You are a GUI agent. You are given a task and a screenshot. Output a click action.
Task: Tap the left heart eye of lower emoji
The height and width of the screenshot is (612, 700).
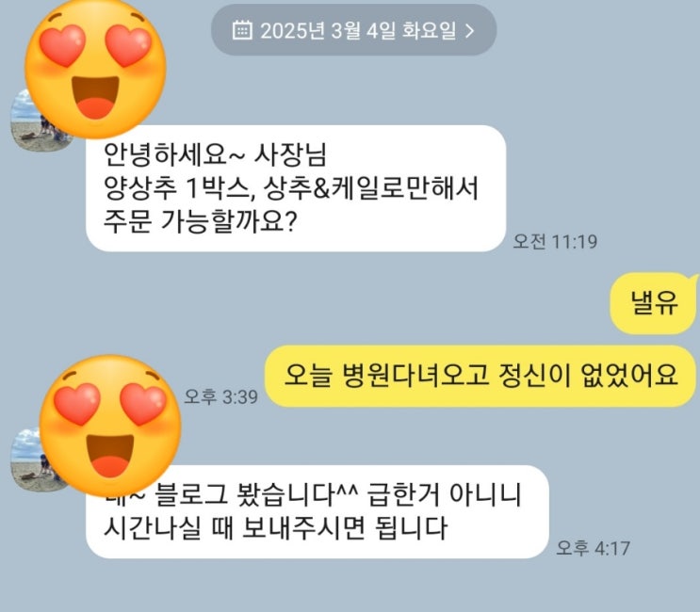[77, 404]
